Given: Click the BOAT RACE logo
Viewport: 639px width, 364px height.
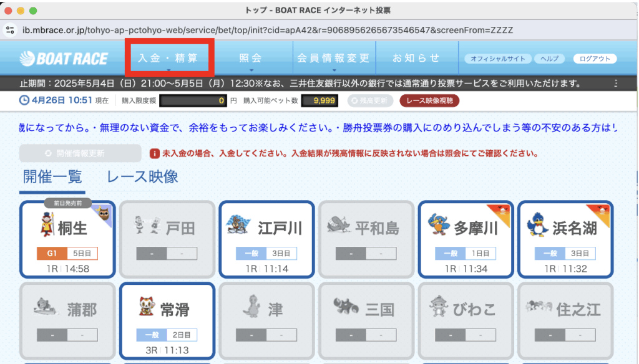Looking at the screenshot, I should click(x=64, y=59).
